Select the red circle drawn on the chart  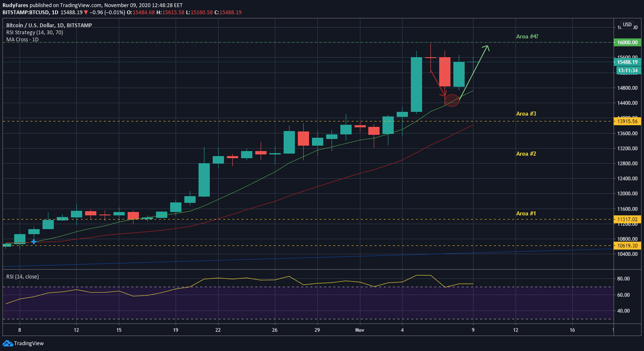click(452, 101)
